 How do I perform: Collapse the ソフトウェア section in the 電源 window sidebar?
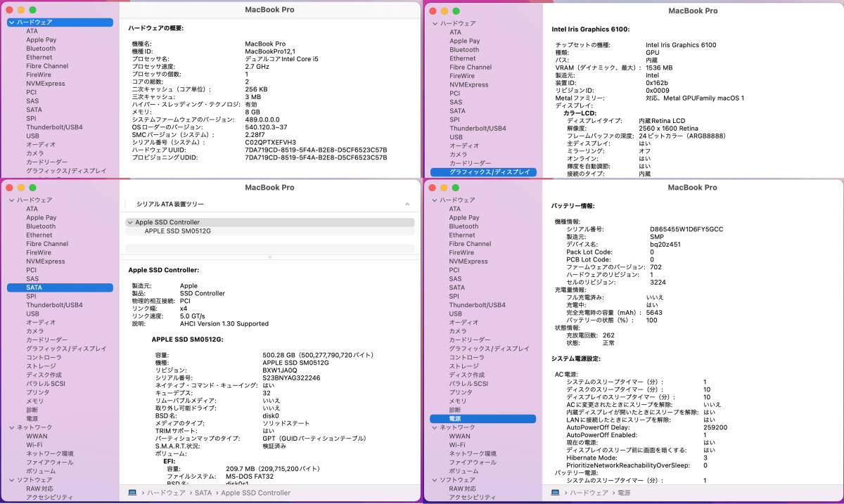pos(434,480)
